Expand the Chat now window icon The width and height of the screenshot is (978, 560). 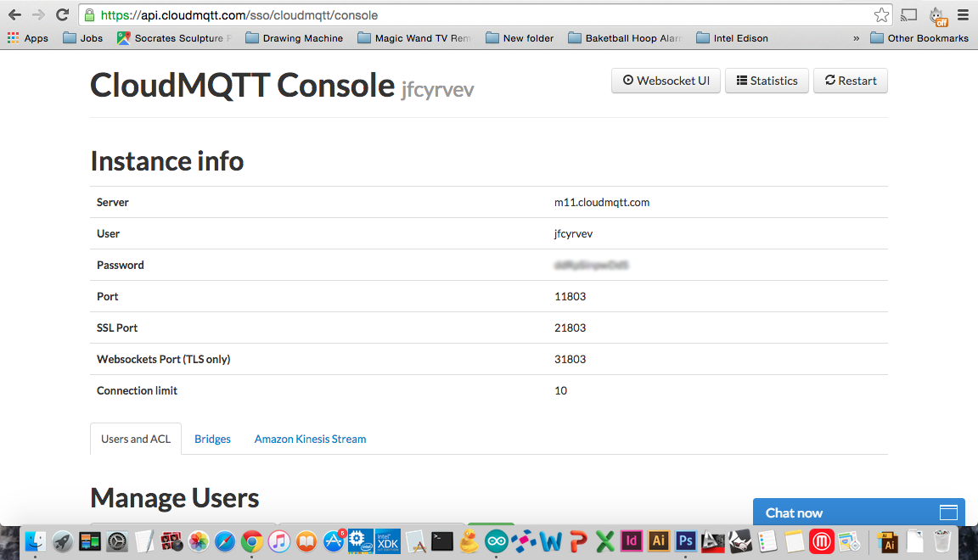pos(948,512)
